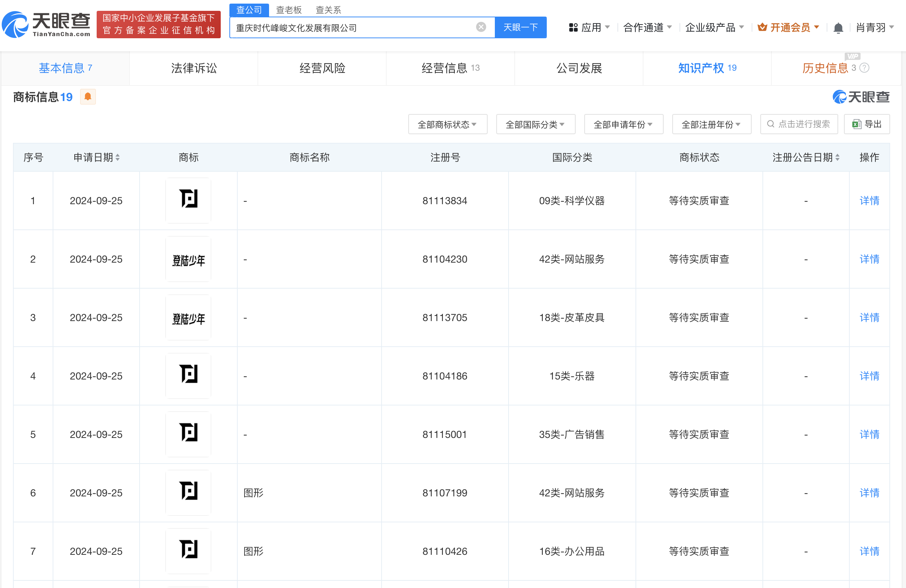Open trademark image for 81113705
Viewport: 906px width, 588px height.
188,317
